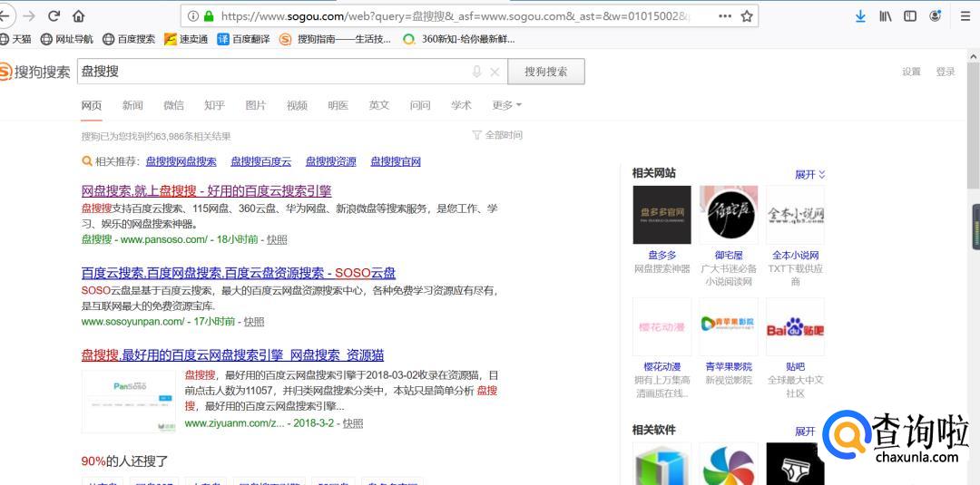Image resolution: width=980 pixels, height=485 pixels.
Task: Switch to the 知乎 search tab
Action: (x=214, y=105)
